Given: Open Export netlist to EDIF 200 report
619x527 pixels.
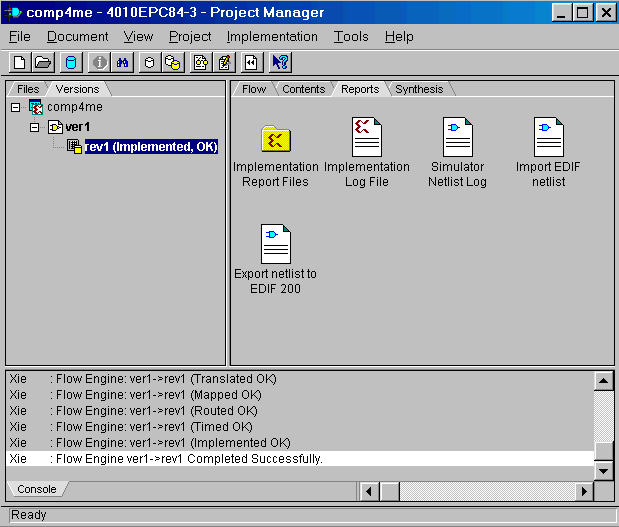Looking at the screenshot, I should click(276, 244).
